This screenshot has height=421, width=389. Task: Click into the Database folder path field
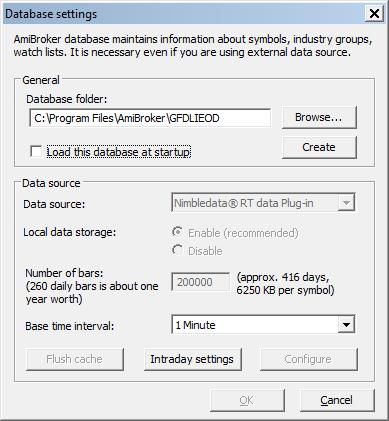(x=150, y=118)
